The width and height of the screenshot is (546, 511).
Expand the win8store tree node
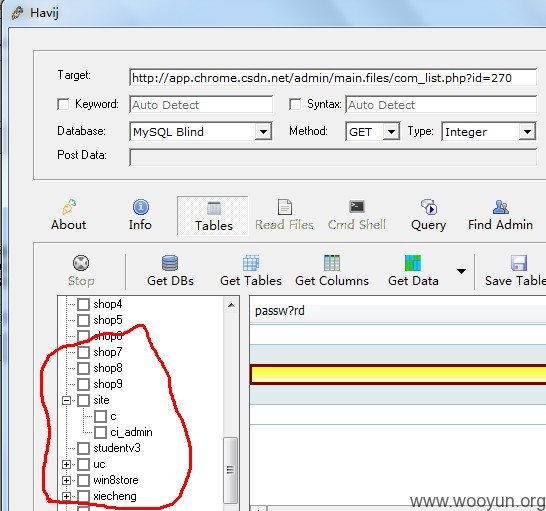[x=67, y=480]
